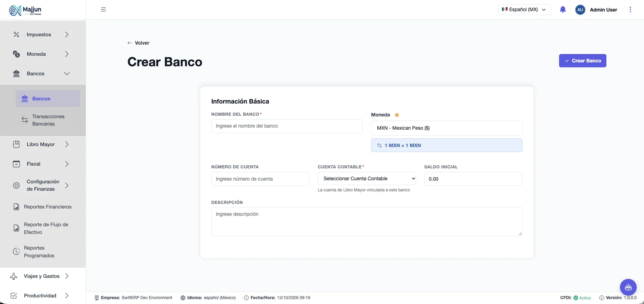Click the green CFDI Activo check icon
The height and width of the screenshot is (304, 644).
[x=576, y=298]
